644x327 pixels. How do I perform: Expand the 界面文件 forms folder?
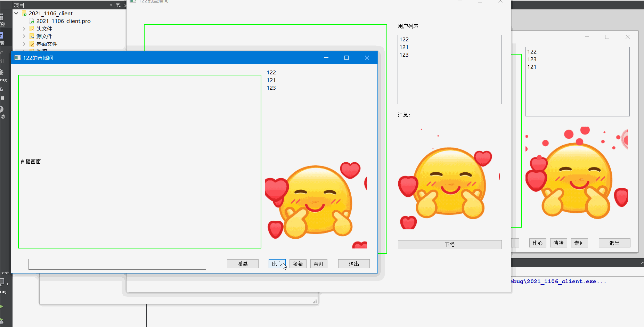tap(24, 44)
